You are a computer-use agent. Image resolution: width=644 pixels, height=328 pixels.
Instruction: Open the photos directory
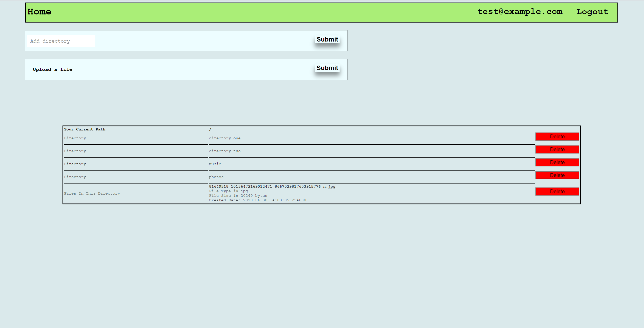coord(216,177)
